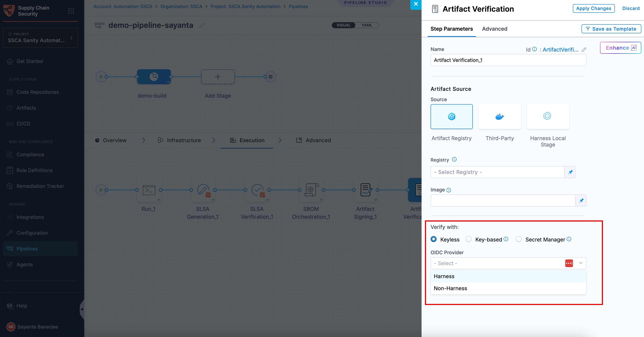Image resolution: width=644 pixels, height=337 pixels.
Task: Switch pipeline view to YAML
Action: 367,25
